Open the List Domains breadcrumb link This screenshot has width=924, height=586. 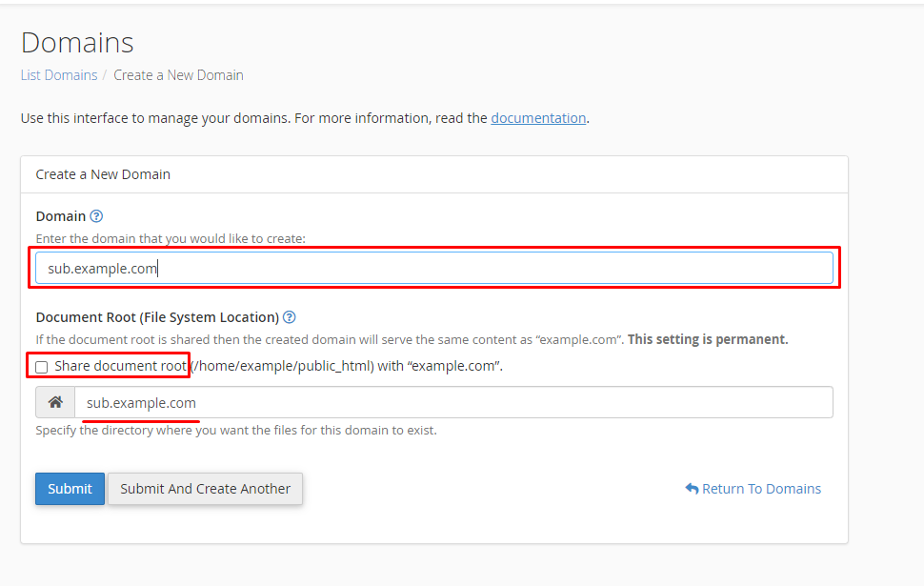click(59, 75)
